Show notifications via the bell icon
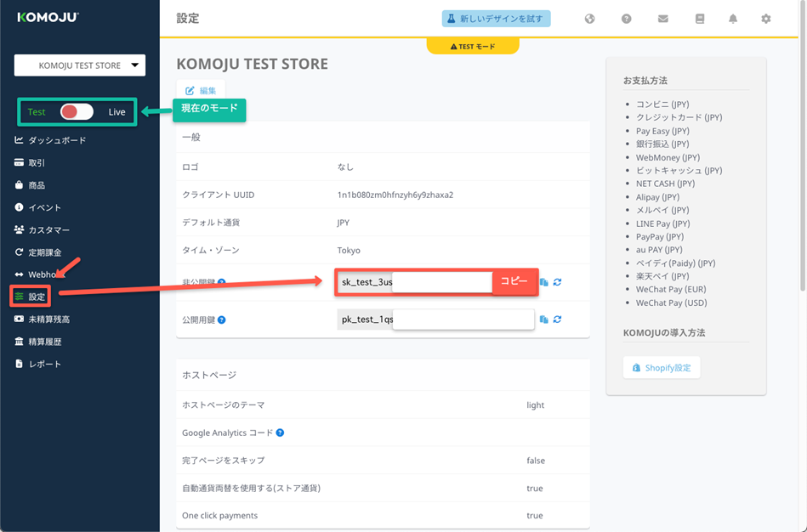The width and height of the screenshot is (807, 532). click(733, 19)
